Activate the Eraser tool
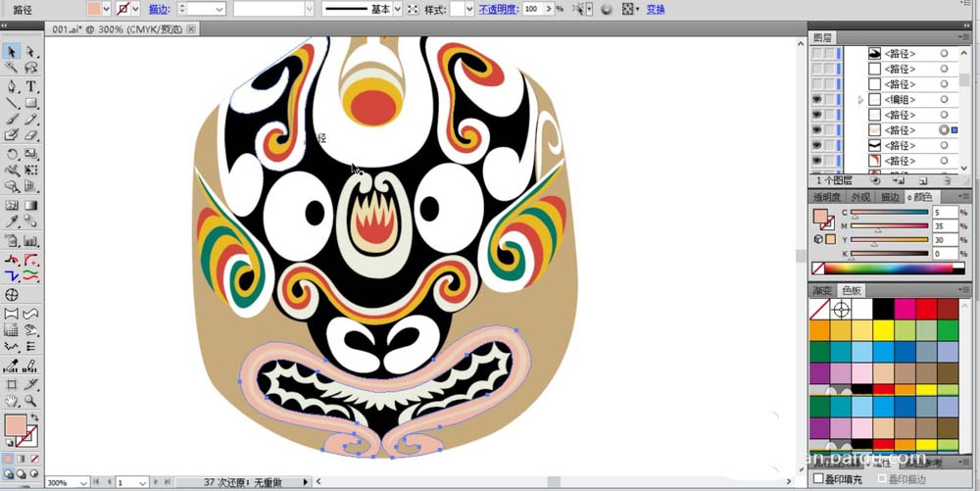Viewport: 980px width, 491px height. point(30,136)
